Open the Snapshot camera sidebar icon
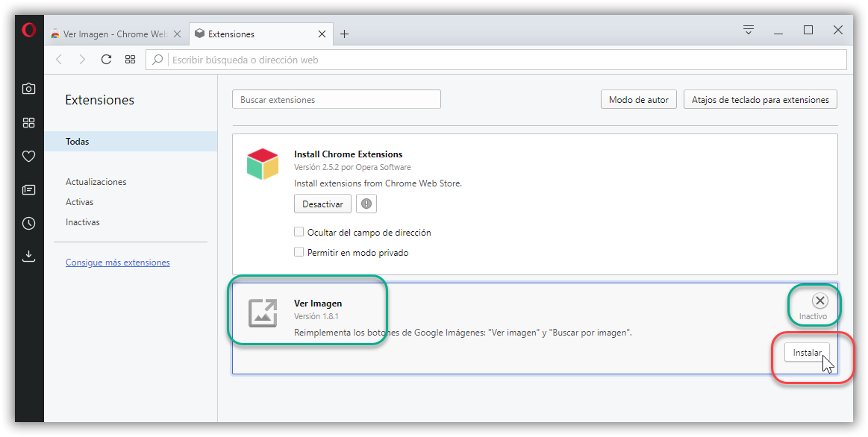 pos(29,89)
